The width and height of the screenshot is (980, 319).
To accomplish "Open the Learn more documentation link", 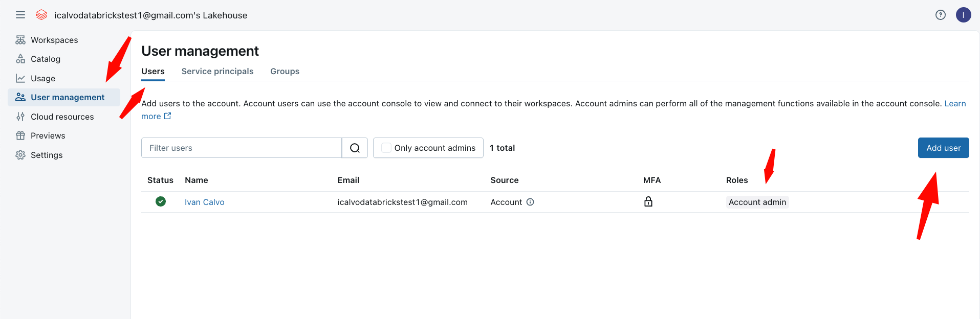I will (x=954, y=104).
